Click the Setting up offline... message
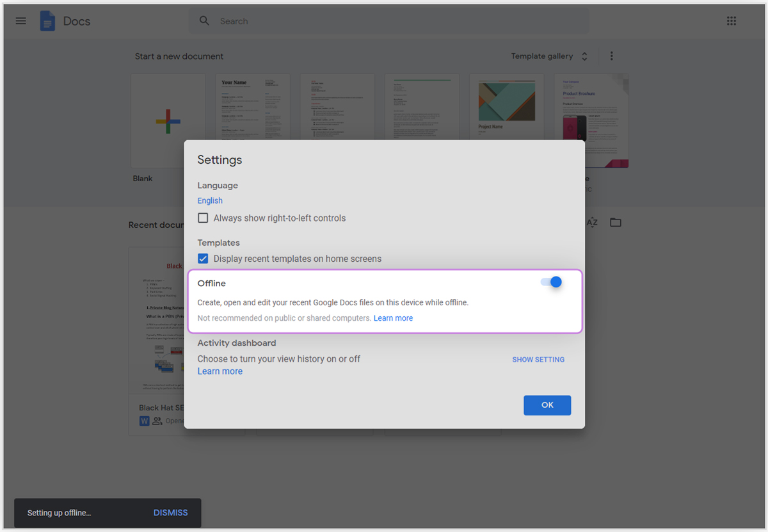Screen dimensions: 768x532 [x=59, y=513]
